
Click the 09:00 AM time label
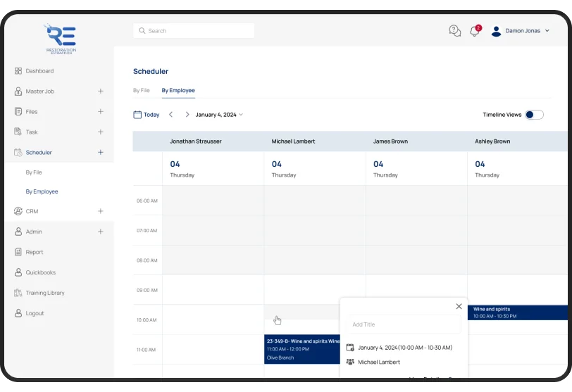tap(147, 290)
